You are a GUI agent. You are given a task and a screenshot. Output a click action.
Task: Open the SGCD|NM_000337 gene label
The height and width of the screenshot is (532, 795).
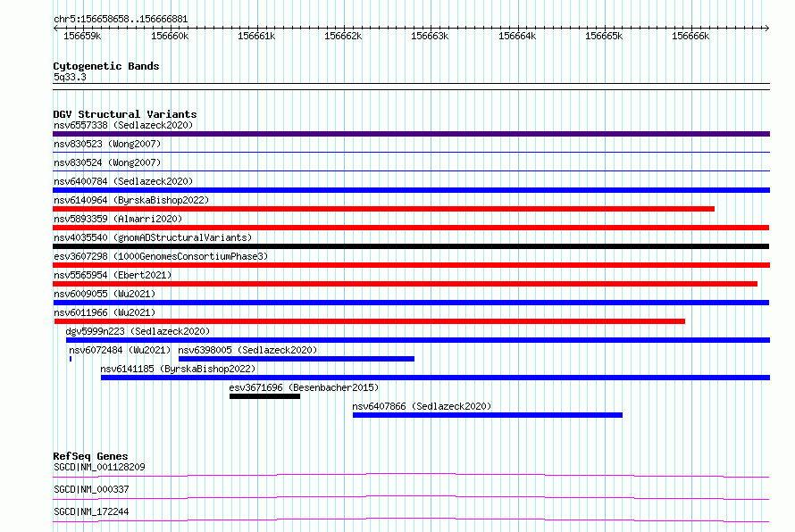(91, 489)
